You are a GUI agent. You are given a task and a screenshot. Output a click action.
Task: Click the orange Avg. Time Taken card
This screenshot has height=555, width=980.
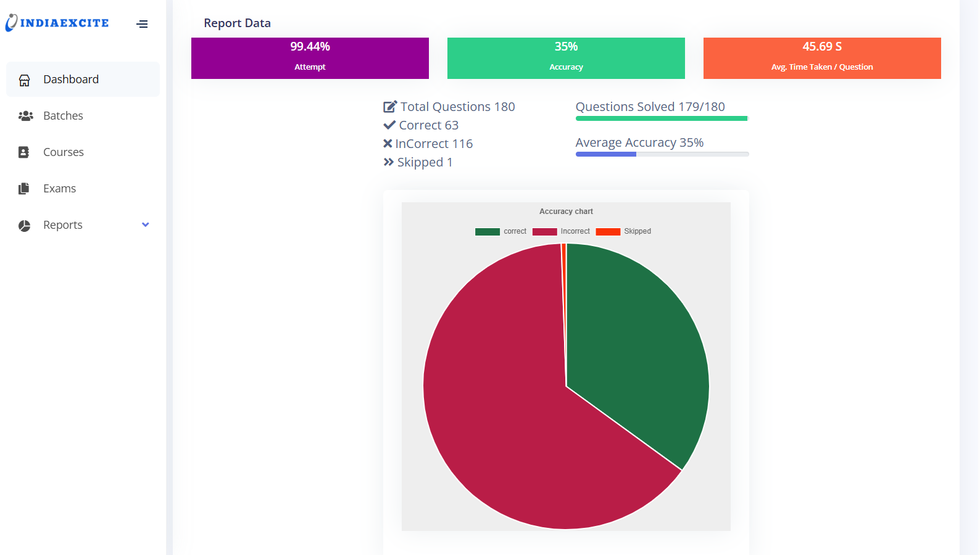pos(822,58)
